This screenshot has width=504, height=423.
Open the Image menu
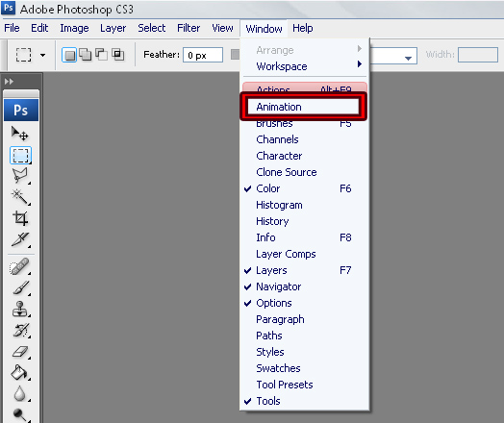(x=74, y=28)
